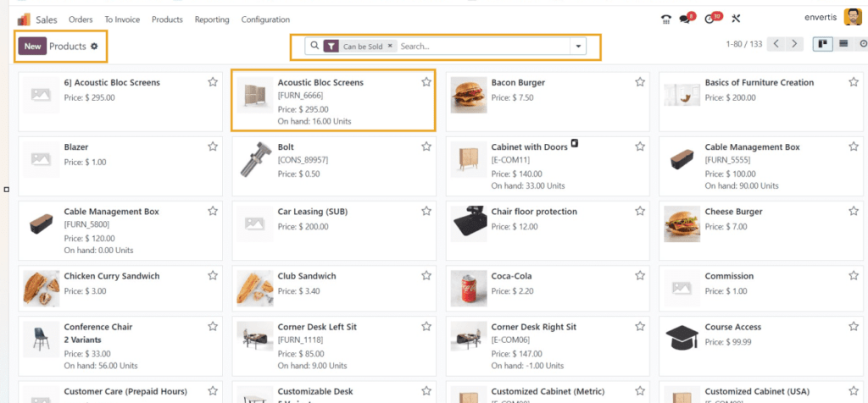
Task: Open the Products settings gear
Action: pyautogui.click(x=94, y=47)
